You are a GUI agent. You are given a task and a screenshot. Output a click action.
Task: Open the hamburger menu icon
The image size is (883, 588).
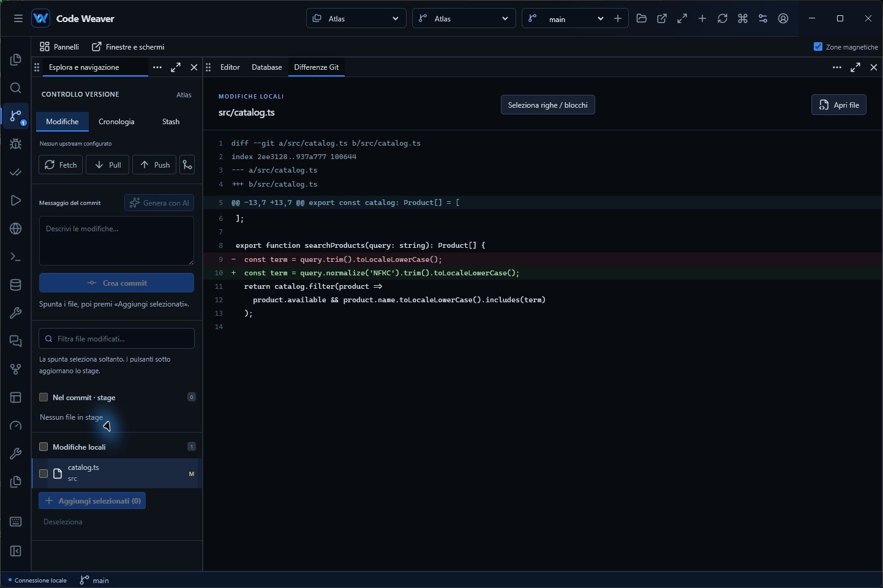click(x=18, y=18)
